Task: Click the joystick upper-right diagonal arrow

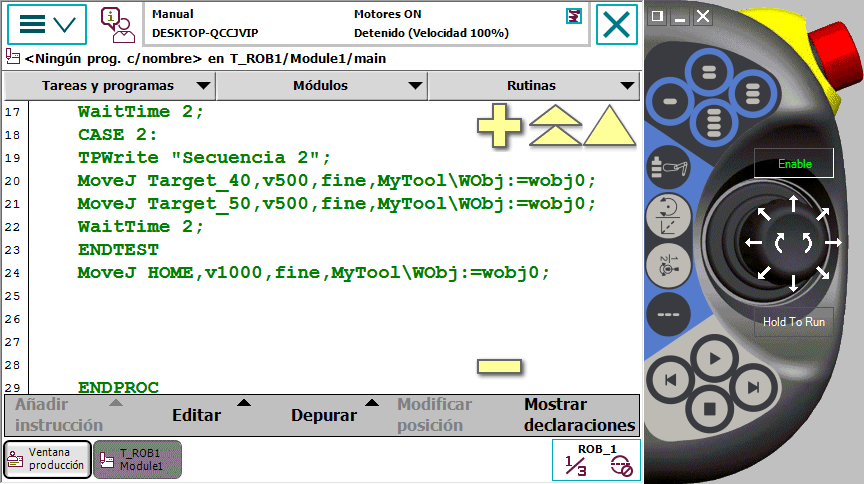Action: pyautogui.click(x=823, y=213)
